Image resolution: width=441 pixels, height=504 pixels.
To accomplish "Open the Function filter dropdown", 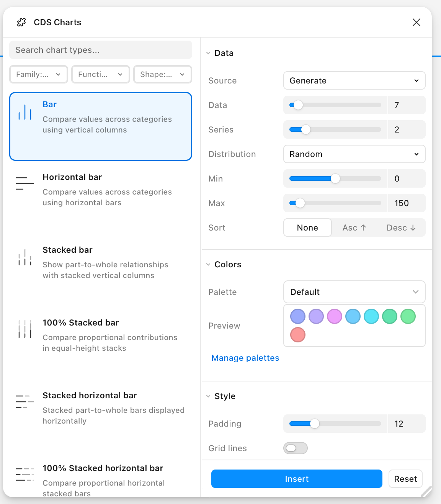I will click(101, 74).
